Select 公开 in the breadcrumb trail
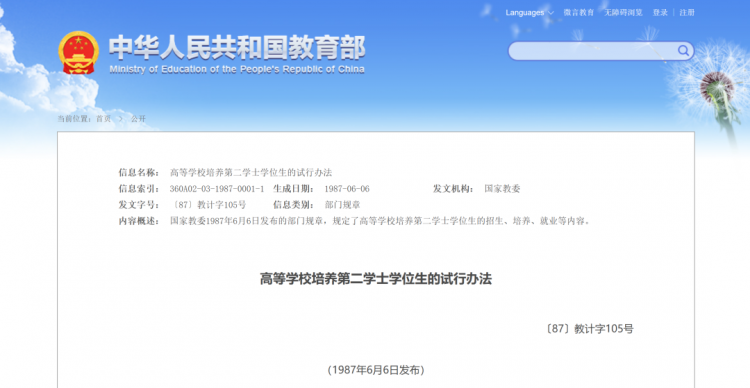The height and width of the screenshot is (388, 750). [x=138, y=119]
